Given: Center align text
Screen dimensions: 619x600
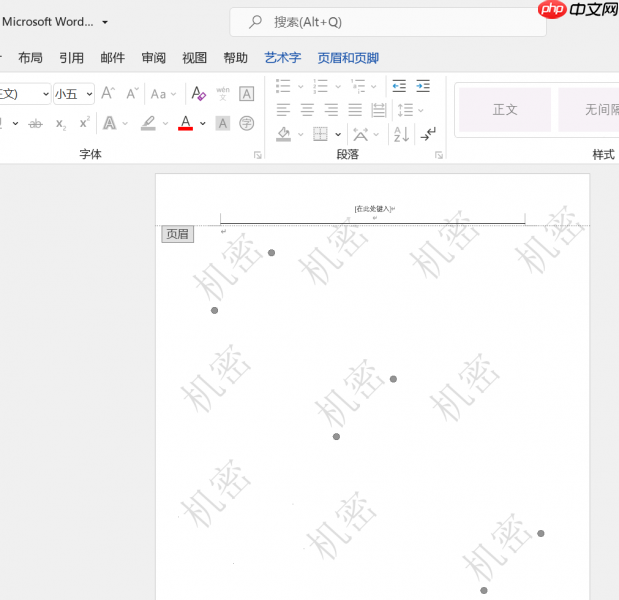Looking at the screenshot, I should (307, 110).
